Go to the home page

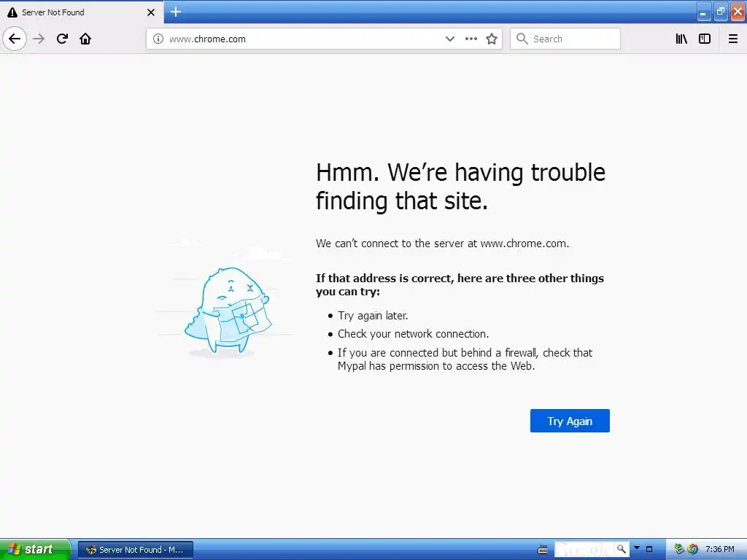point(85,39)
